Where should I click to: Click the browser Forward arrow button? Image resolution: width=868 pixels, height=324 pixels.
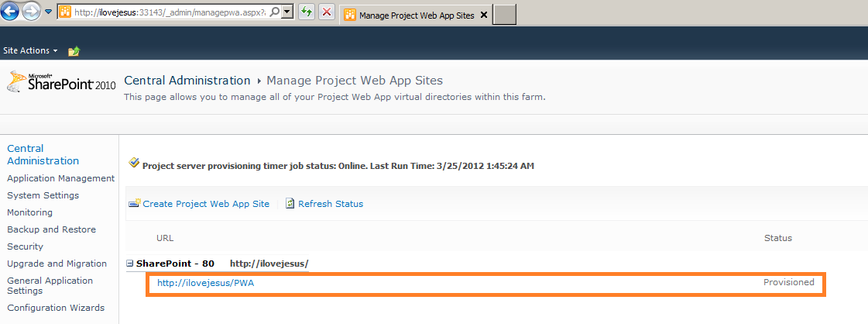(x=32, y=12)
